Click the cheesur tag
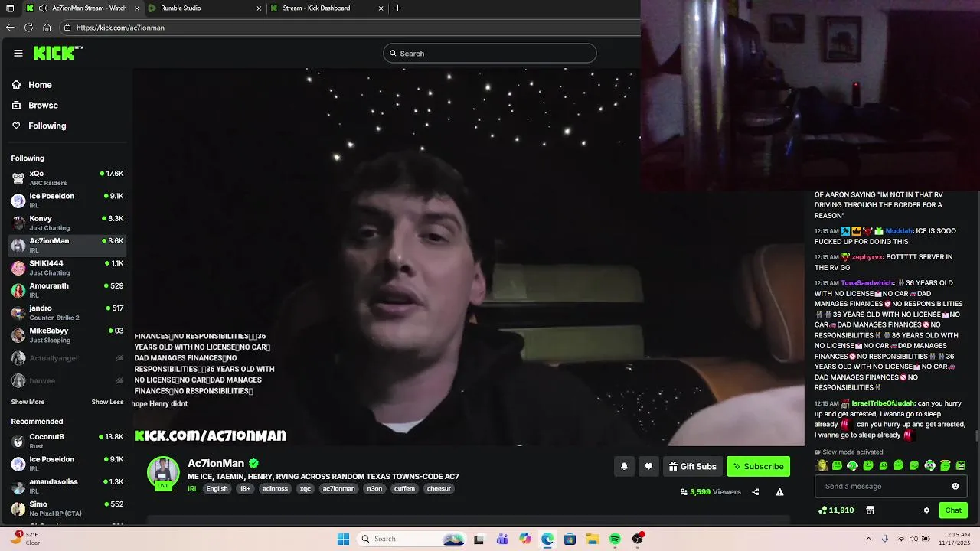Viewport: 980px width, 551px height. coord(439,489)
